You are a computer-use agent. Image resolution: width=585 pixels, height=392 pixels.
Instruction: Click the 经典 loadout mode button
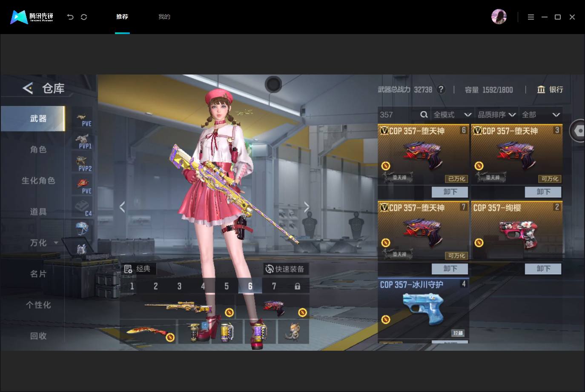pos(138,269)
